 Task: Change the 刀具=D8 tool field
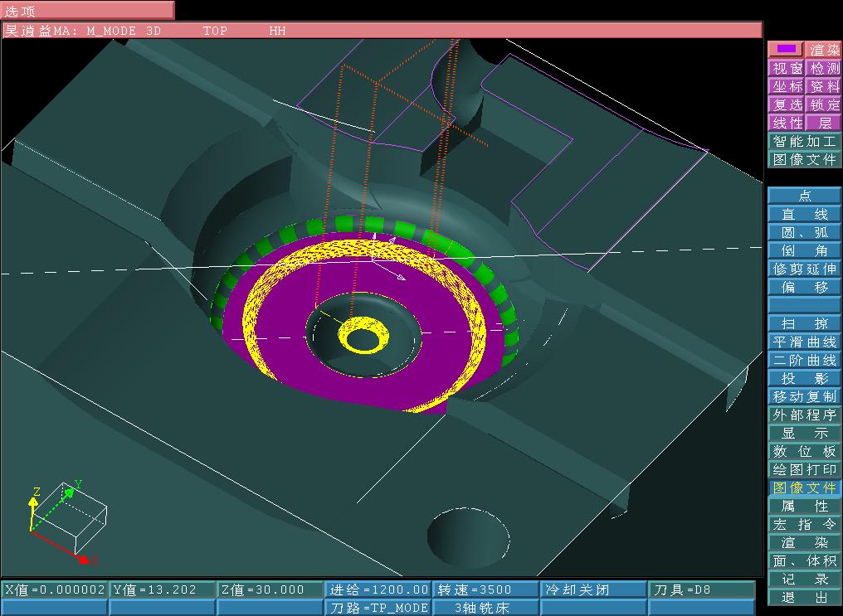click(702, 589)
